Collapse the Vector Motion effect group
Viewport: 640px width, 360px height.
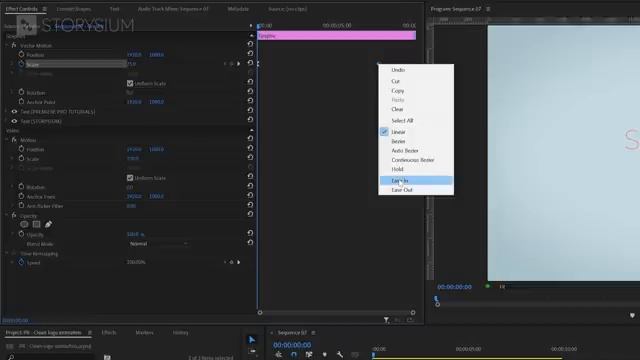(7, 45)
